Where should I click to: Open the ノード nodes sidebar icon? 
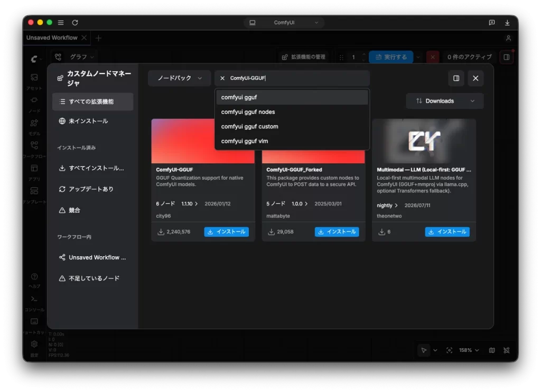pyautogui.click(x=34, y=104)
